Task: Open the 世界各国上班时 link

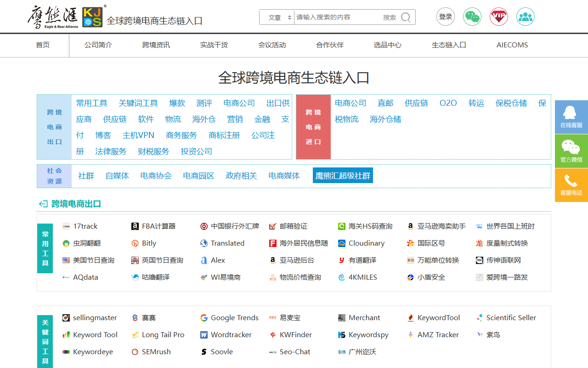Action: click(510, 226)
